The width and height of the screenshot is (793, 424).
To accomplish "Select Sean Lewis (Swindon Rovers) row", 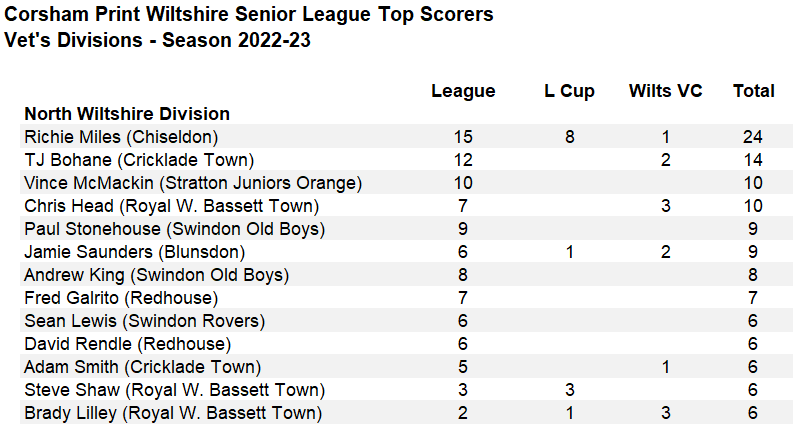I will click(144, 321).
